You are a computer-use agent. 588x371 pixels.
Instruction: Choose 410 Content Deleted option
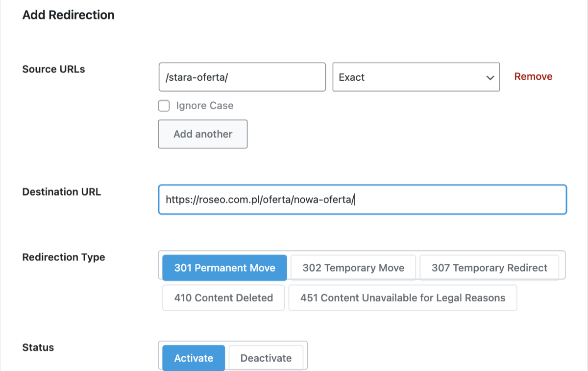[x=223, y=298]
